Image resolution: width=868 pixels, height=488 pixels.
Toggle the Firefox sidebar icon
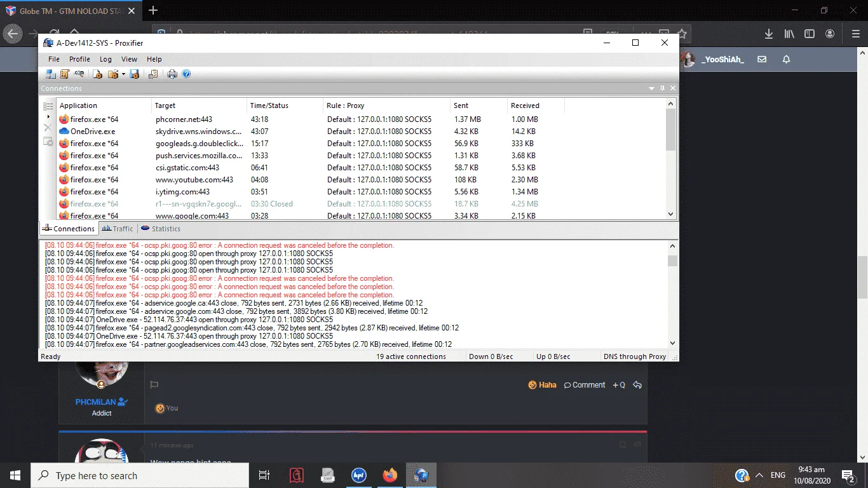click(x=810, y=34)
